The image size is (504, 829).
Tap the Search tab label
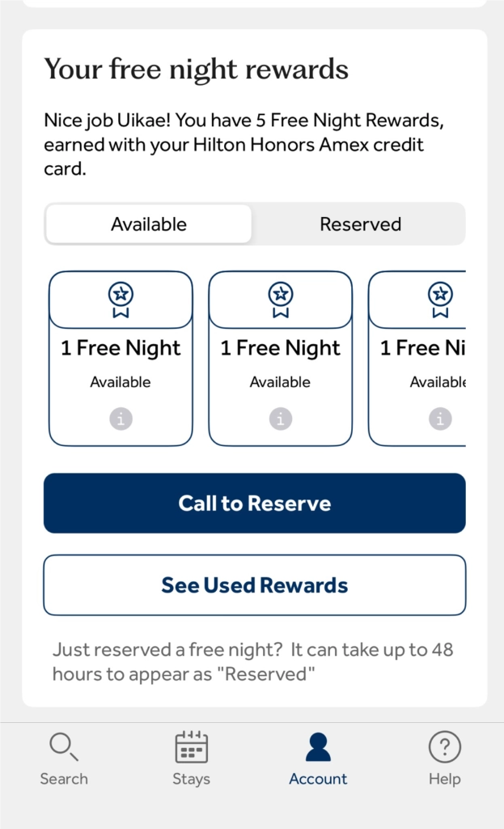[x=64, y=779]
